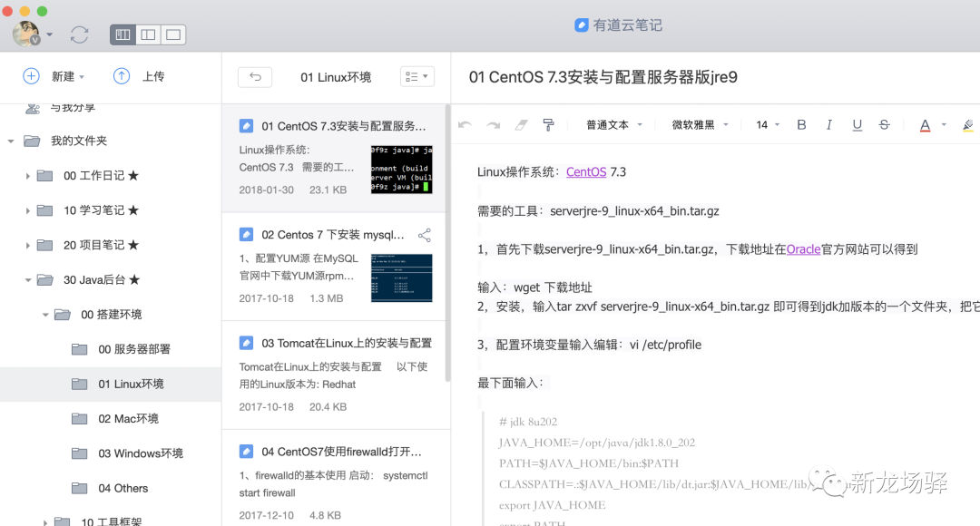This screenshot has width=980, height=526.
Task: Open the note list view options dropdown
Action: (x=416, y=77)
